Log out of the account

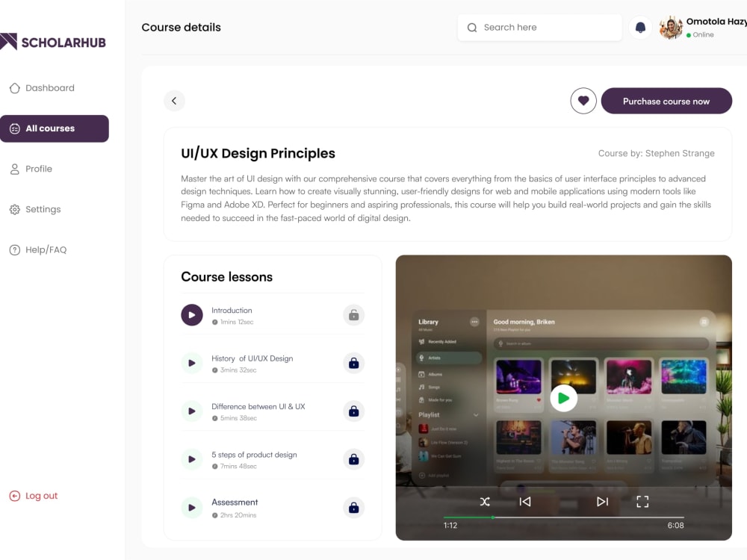(x=34, y=496)
